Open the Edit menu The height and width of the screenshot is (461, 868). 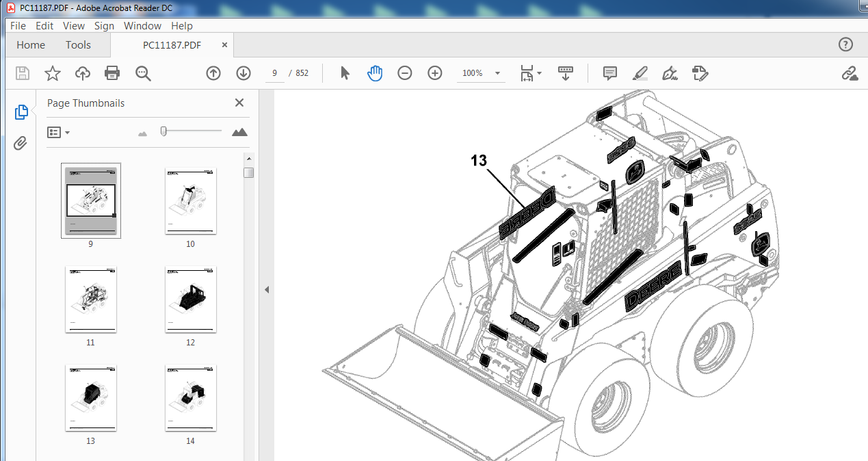click(x=44, y=25)
